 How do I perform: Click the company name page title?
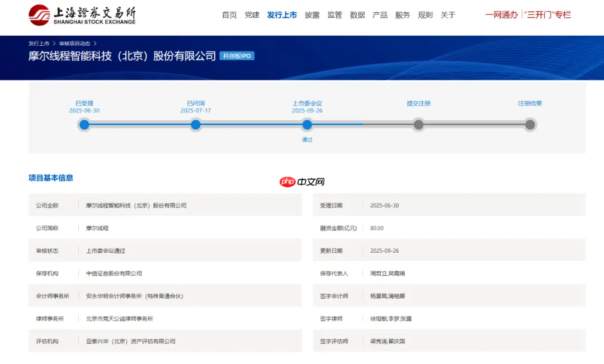[122, 56]
